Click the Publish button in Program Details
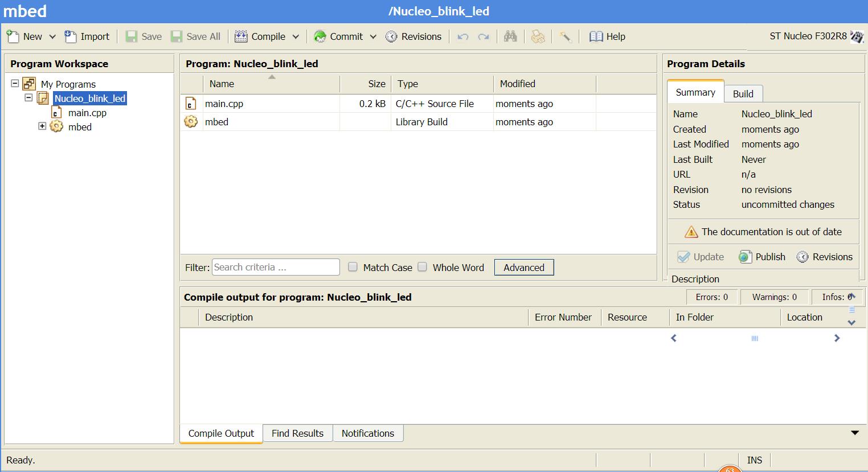The image size is (868, 472). [x=762, y=257]
